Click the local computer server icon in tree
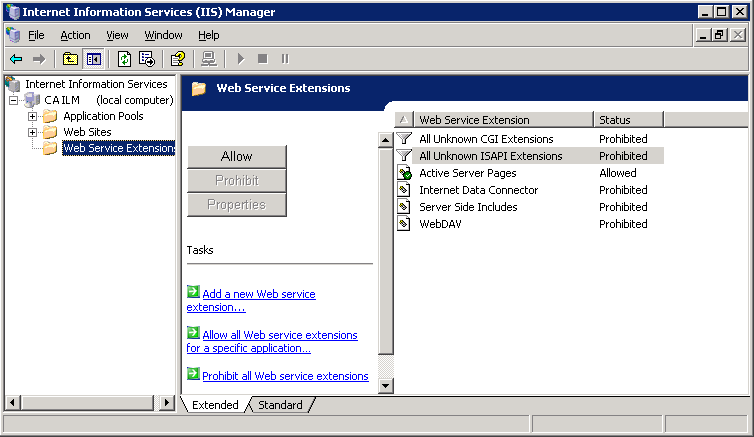This screenshot has height=437, width=754. tap(32, 100)
